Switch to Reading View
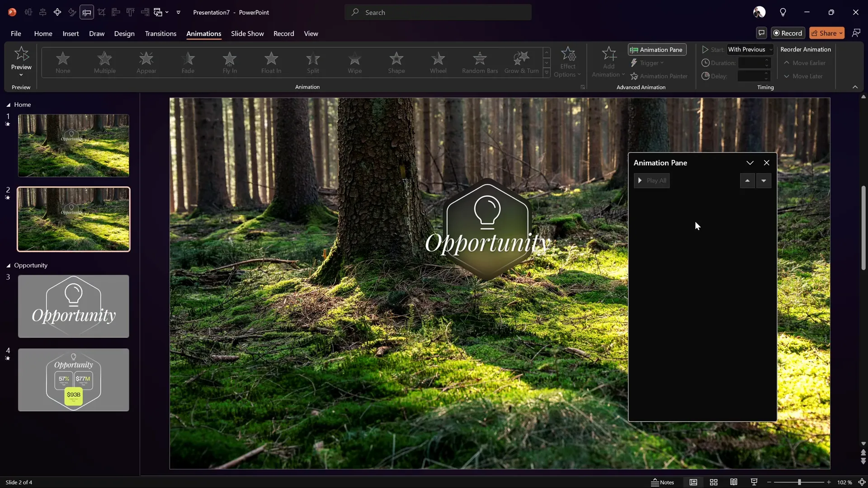 [x=734, y=482]
